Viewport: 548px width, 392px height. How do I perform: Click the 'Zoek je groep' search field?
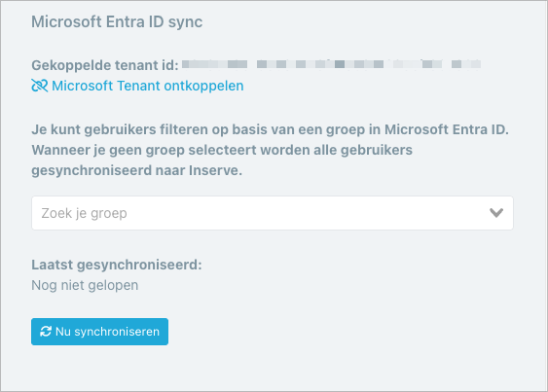273,213
